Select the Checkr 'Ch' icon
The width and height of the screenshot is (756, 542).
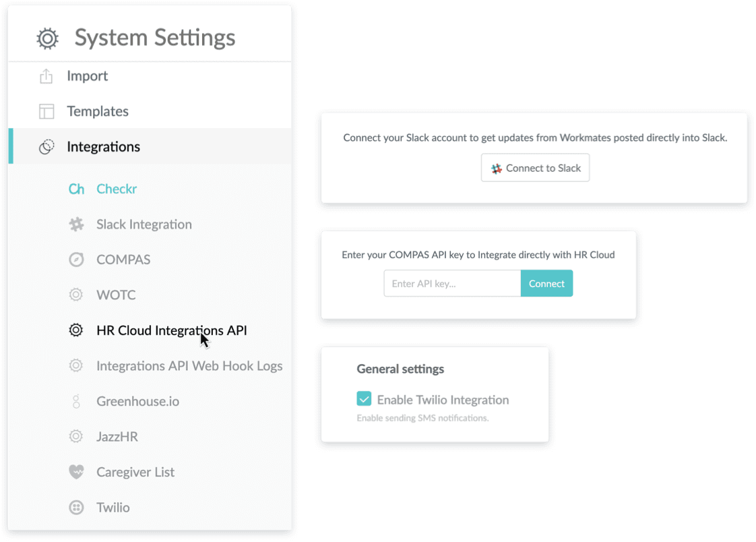(x=76, y=189)
